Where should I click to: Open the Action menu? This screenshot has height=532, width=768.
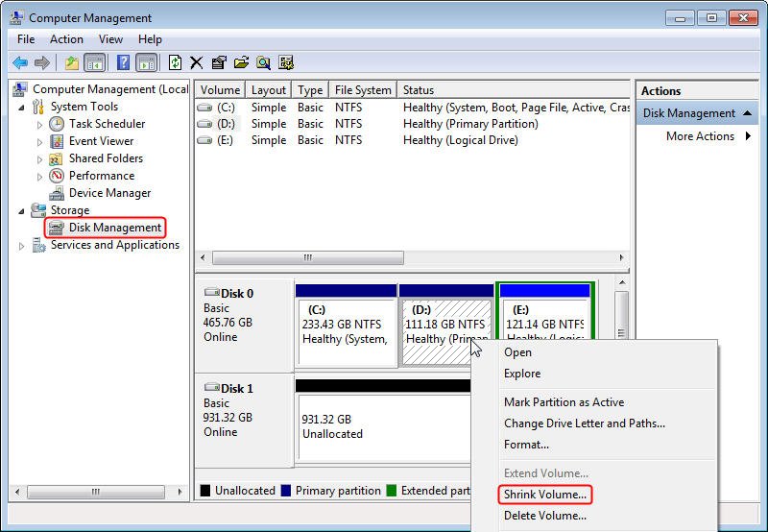tap(66, 39)
